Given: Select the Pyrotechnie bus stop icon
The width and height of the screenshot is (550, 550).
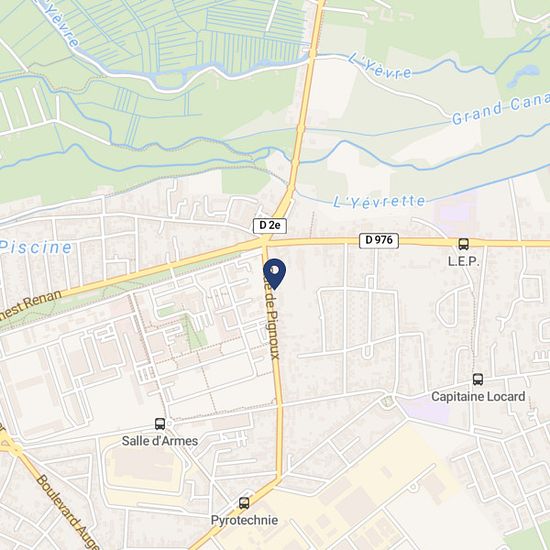Looking at the screenshot, I should pyautogui.click(x=244, y=503).
